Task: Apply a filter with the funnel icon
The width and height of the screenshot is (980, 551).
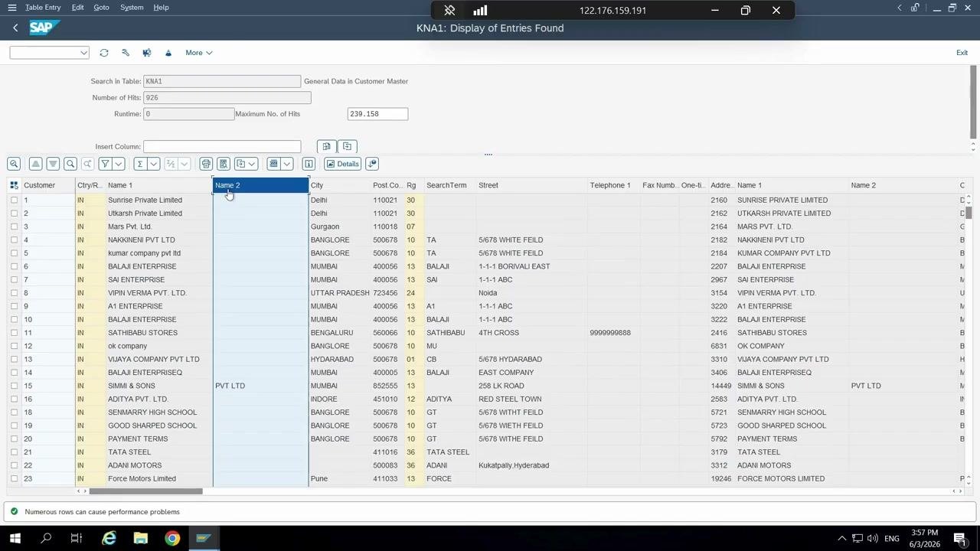Action: pos(105,164)
